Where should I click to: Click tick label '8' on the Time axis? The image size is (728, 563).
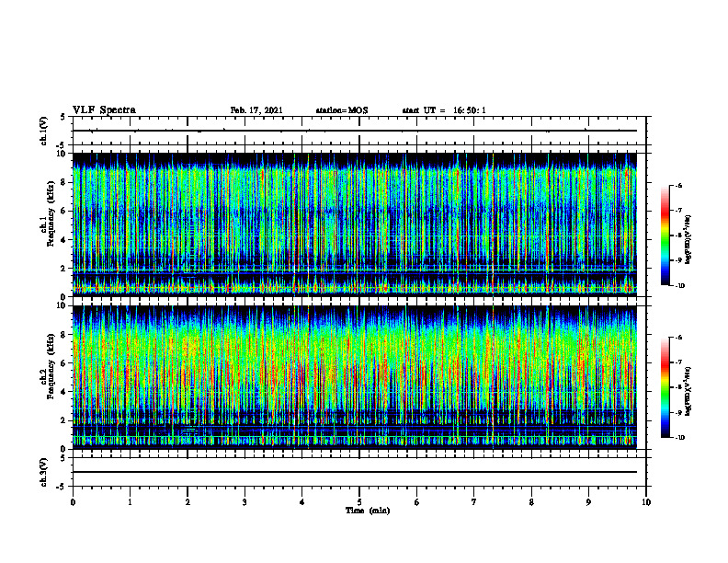tap(531, 502)
